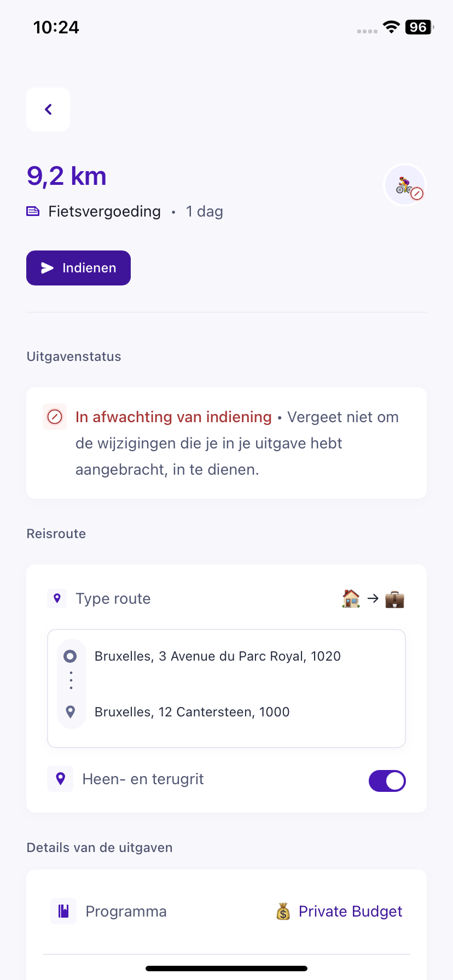Image resolution: width=453 pixels, height=980 pixels.
Task: Click the home emoji route icon
Action: click(x=351, y=599)
